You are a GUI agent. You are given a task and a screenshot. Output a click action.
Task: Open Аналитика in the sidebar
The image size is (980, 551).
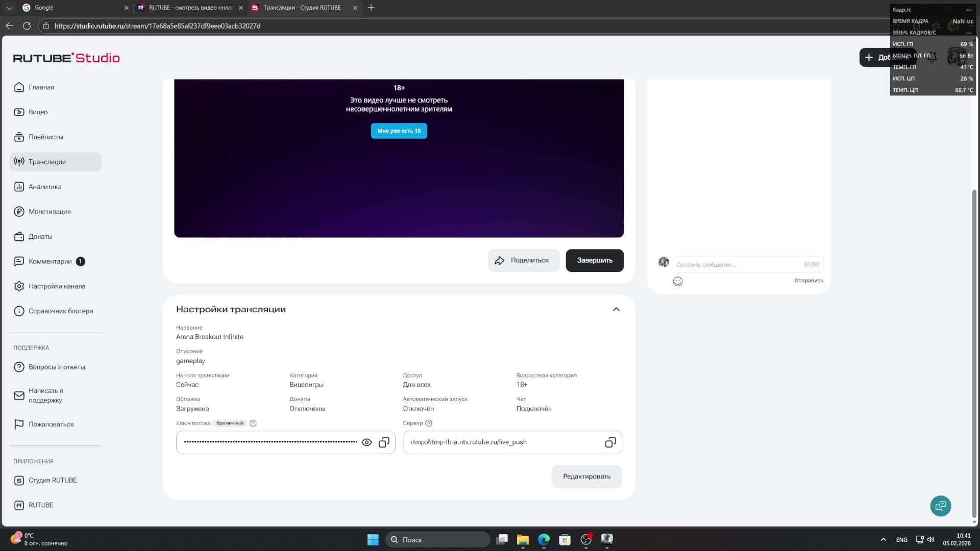[45, 187]
